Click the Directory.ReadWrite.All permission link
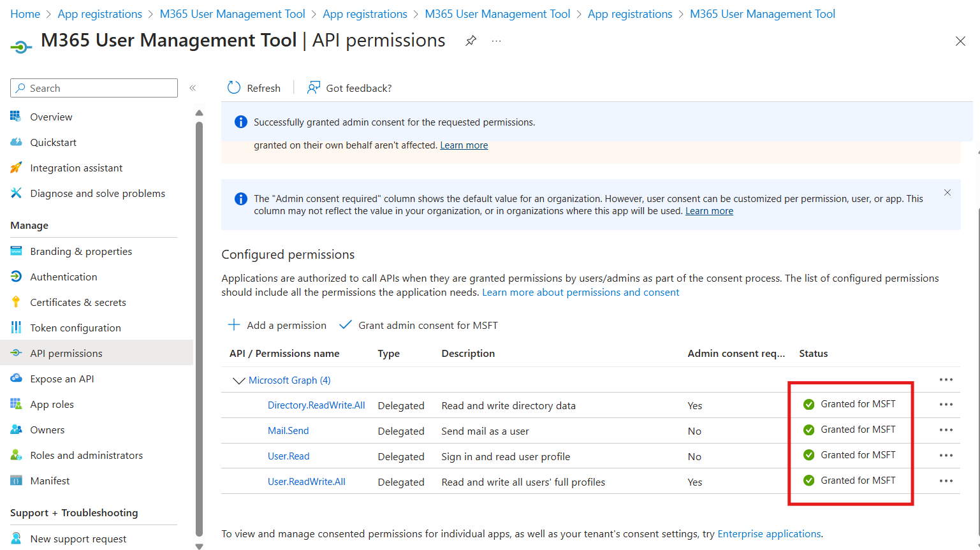The image size is (980, 550). pos(316,405)
